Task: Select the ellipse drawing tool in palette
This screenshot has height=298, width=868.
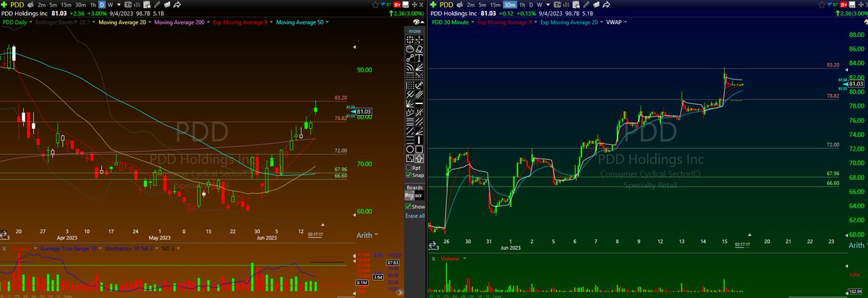Action: tap(411, 149)
